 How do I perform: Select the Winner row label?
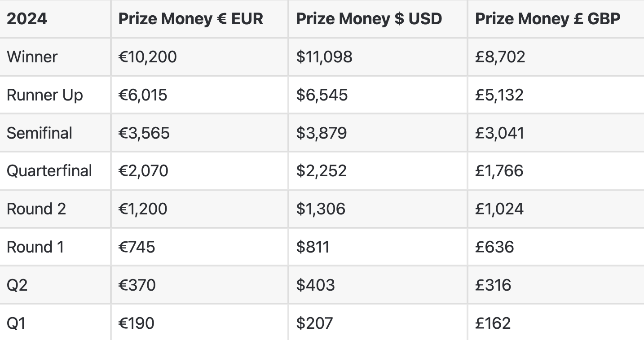32,57
